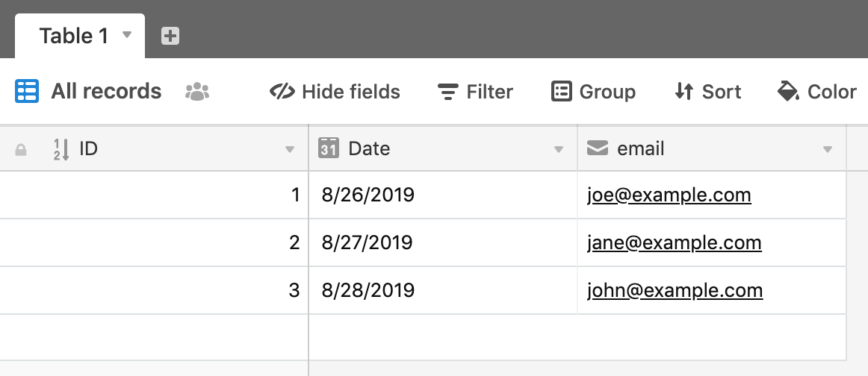Screen dimensions: 868x376
Task: Select the 8/27/2019 date cell
Action: [x=443, y=242]
